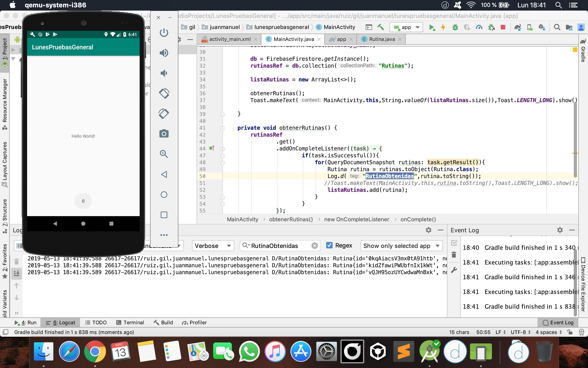Toggle tool window bars icon in status bar
Screen dimensions: 588x368
tap(6, 332)
